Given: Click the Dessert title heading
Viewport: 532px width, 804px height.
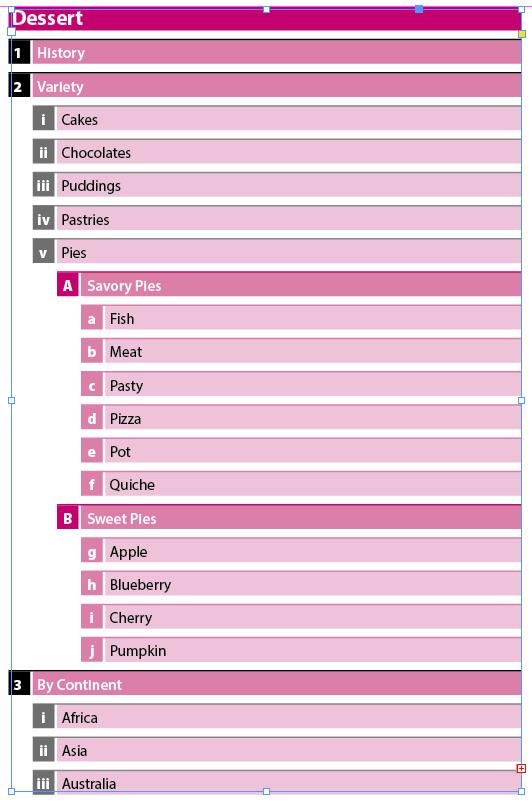Looking at the screenshot, I should (x=47, y=18).
